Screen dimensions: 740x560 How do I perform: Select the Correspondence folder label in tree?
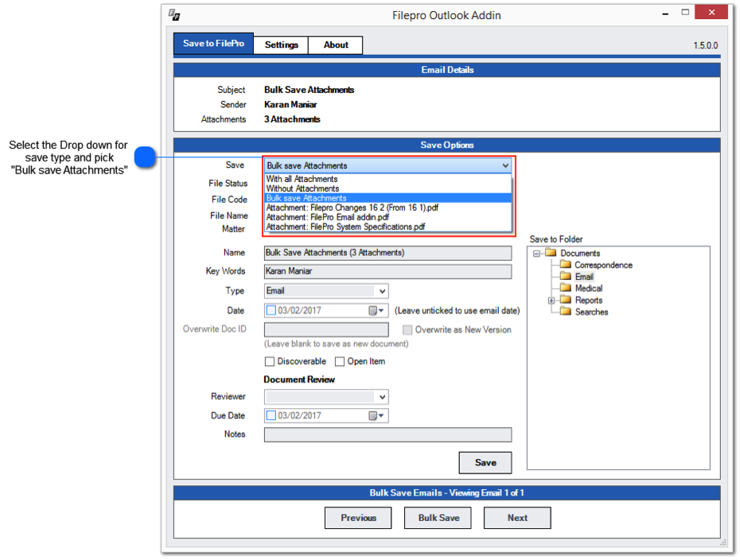pos(603,265)
